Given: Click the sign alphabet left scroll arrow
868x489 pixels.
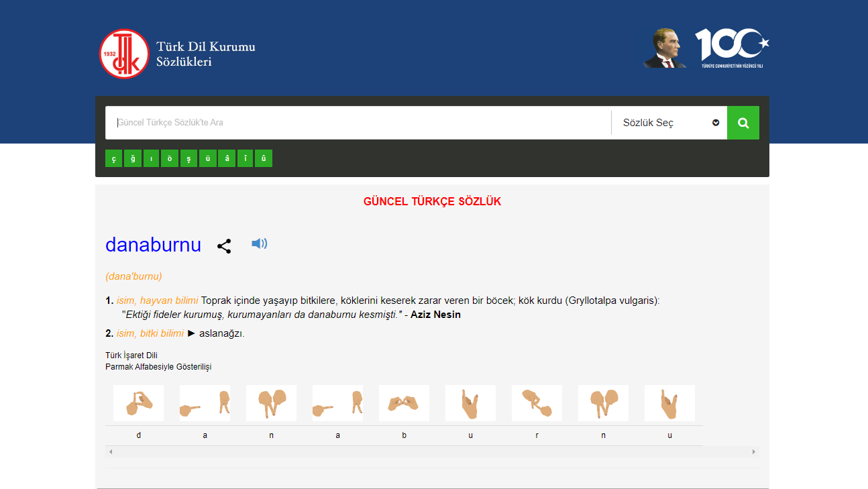Looking at the screenshot, I should point(111,452).
